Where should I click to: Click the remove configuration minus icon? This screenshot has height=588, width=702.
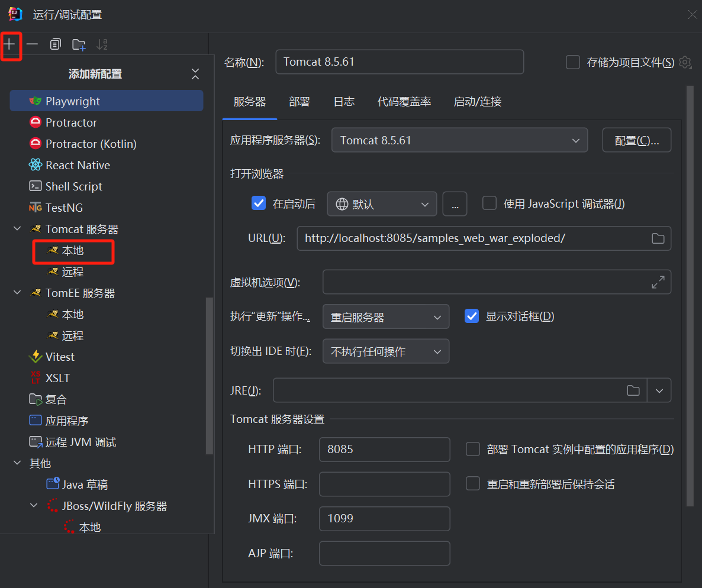(x=33, y=44)
